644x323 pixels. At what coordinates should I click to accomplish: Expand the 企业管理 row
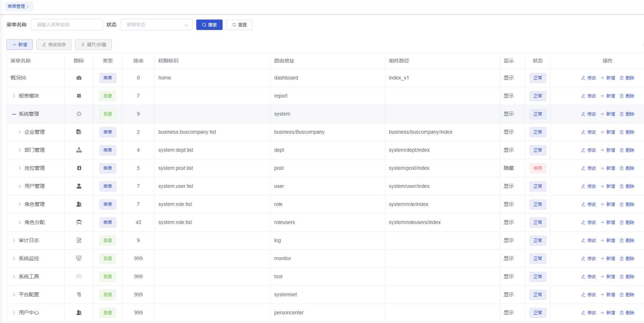tap(20, 132)
